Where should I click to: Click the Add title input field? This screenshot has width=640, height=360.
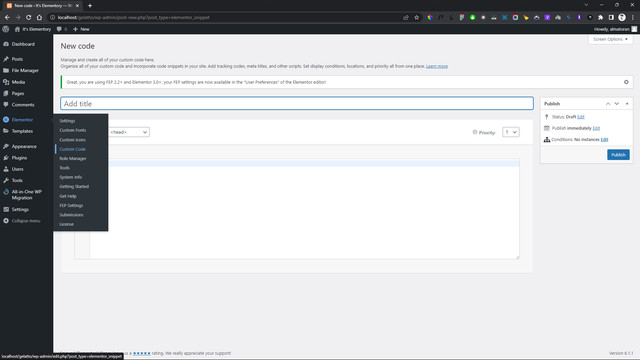[297, 104]
